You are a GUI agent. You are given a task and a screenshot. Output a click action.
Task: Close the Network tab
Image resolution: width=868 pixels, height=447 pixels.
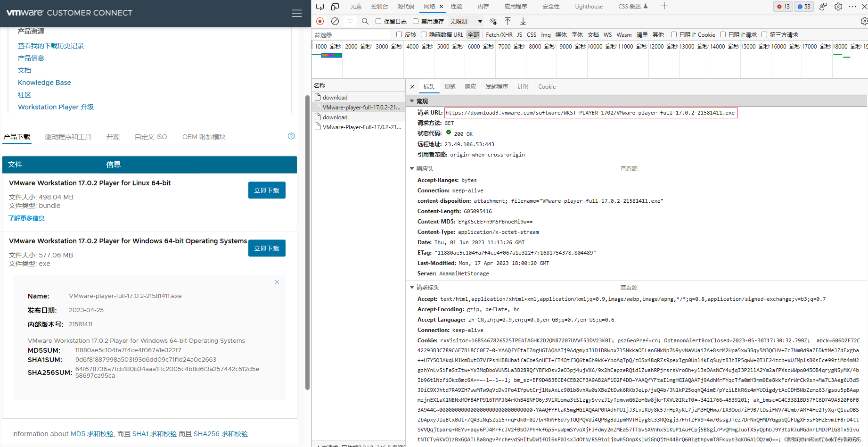[x=442, y=7]
